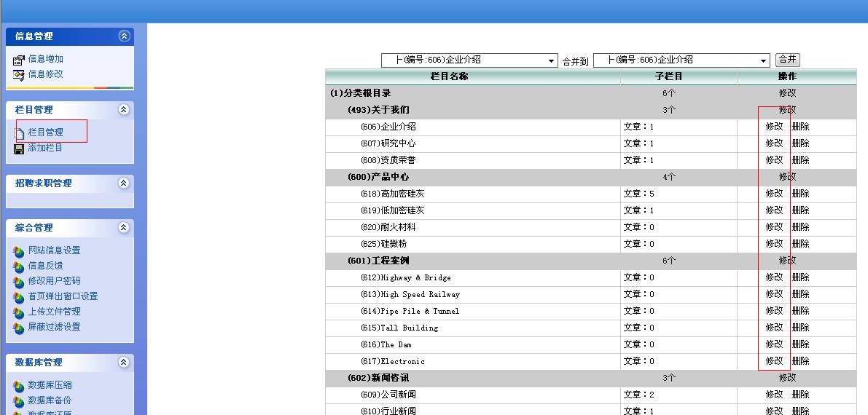Image resolution: width=868 pixels, height=415 pixels.
Task: Click the icon beside 首页弹出窗口设置
Action: pyautogui.click(x=19, y=297)
